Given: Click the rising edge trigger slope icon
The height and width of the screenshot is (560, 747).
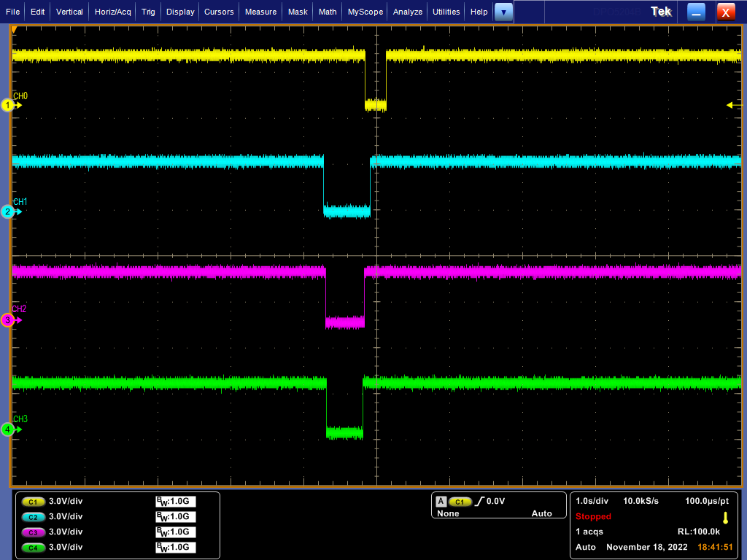Looking at the screenshot, I should (479, 502).
